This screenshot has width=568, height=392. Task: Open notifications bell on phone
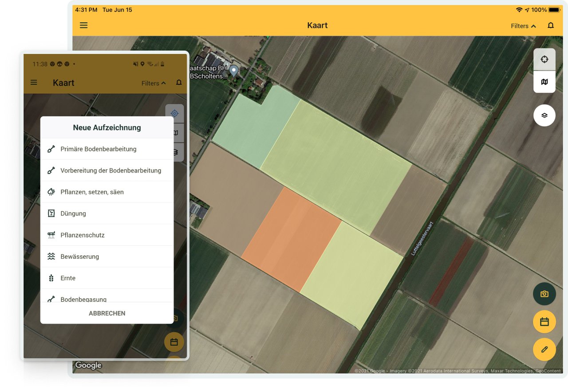(179, 83)
